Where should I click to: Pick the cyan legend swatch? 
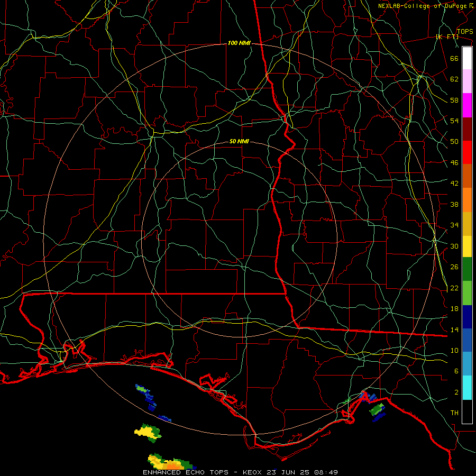pyautogui.click(x=467, y=388)
